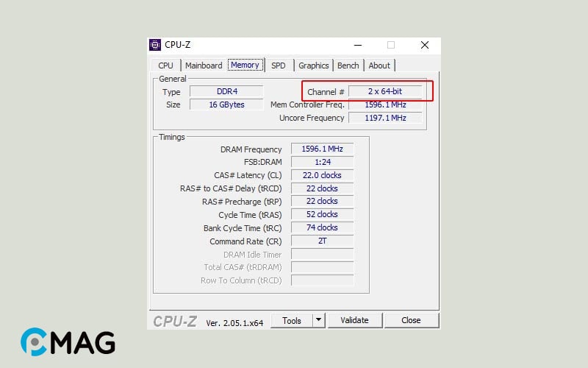
Task: Select the Bank Cycle Time 74 clocks value
Action: click(322, 227)
